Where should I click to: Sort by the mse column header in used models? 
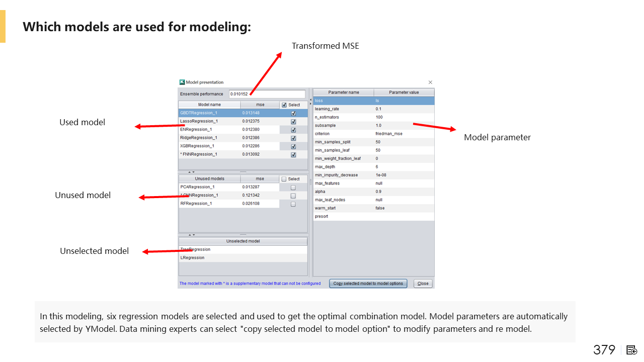pyautogui.click(x=260, y=105)
